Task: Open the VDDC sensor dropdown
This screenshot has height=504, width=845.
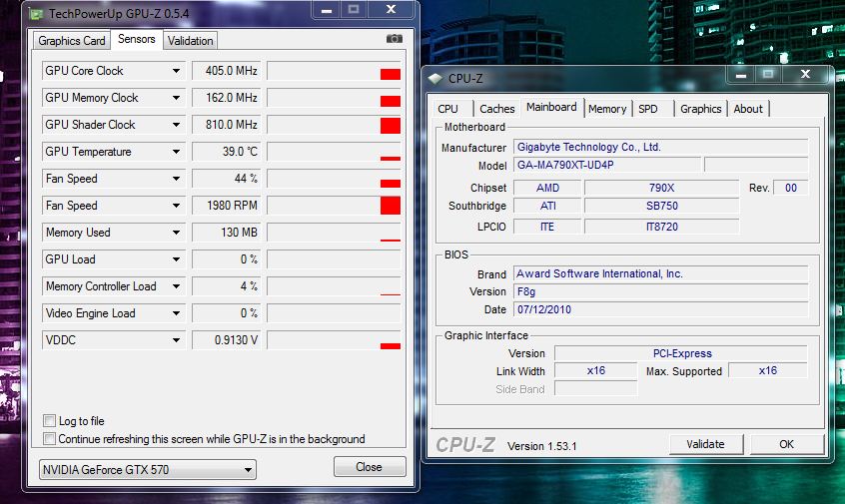Action: pos(176,339)
